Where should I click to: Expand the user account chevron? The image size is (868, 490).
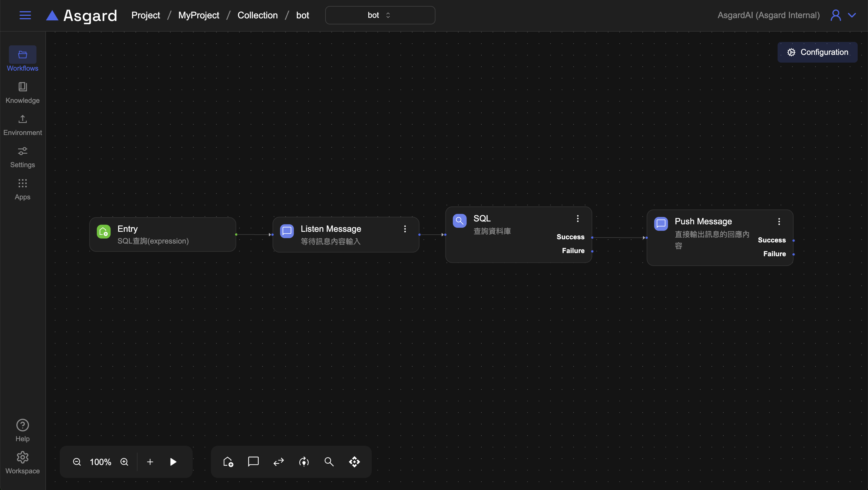pyautogui.click(x=852, y=15)
